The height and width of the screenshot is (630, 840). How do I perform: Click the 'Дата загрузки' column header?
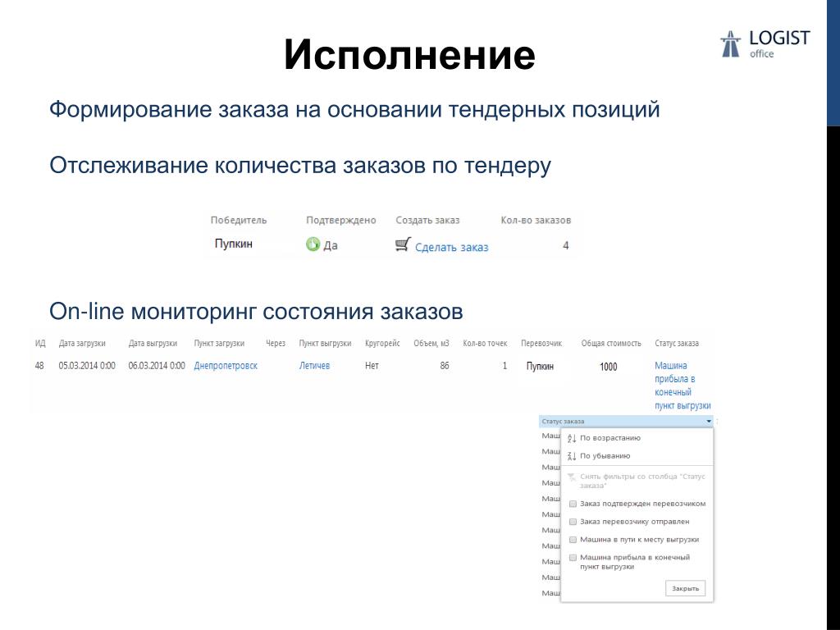82,344
